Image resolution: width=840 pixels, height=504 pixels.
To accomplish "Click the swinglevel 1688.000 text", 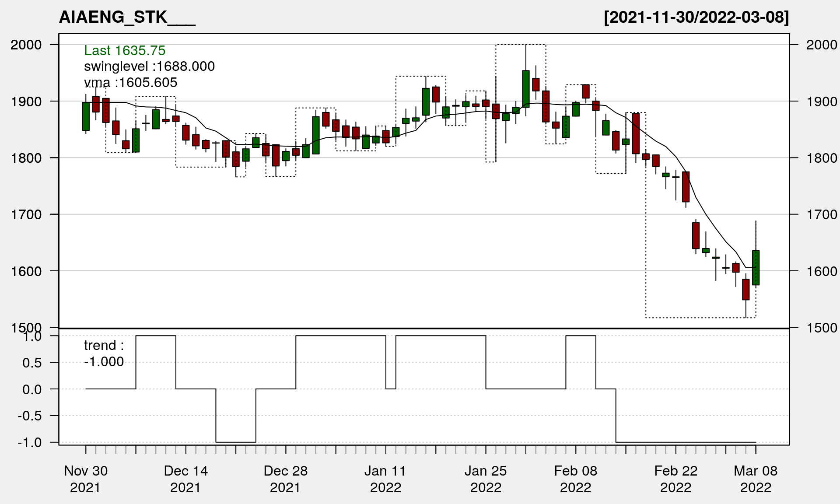I will point(149,66).
